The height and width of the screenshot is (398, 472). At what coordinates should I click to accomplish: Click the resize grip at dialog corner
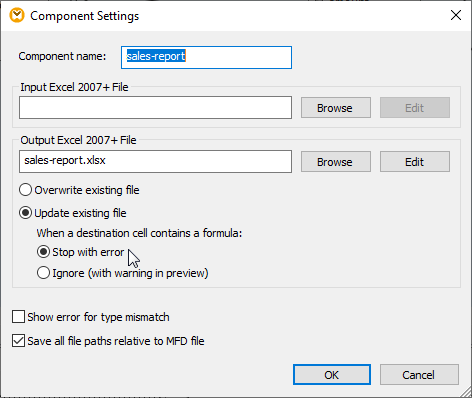(x=465, y=392)
